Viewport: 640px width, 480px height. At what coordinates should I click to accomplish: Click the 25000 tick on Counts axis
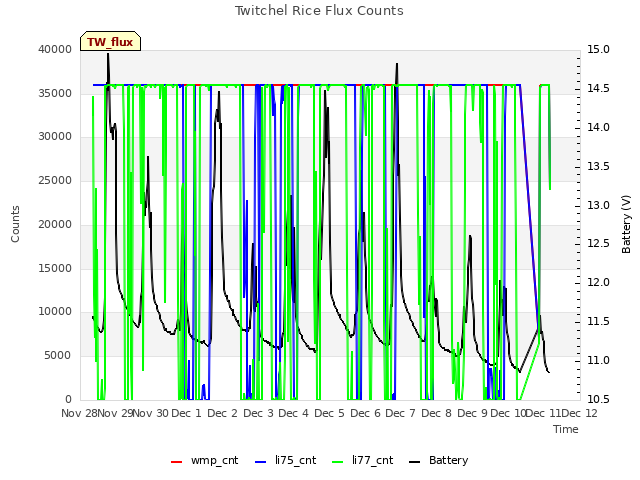pos(55,180)
